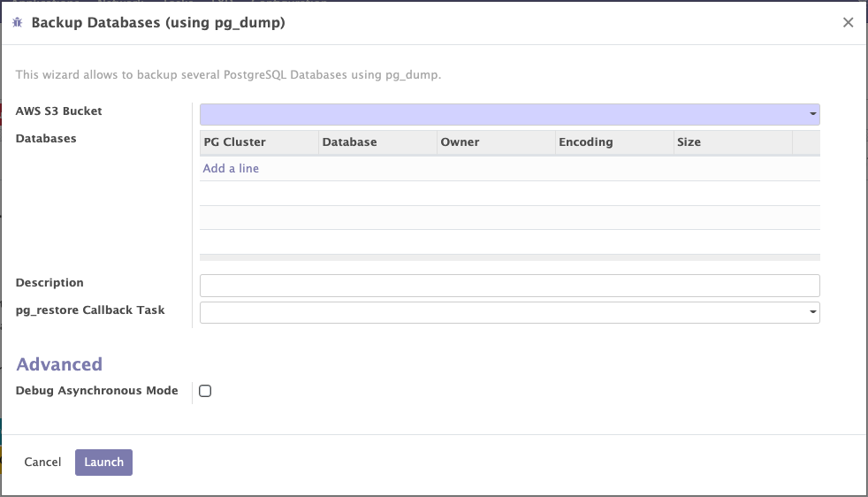Click the Debug Asynchronous Mode label
Viewport: 868px width, 497px height.
(x=96, y=391)
